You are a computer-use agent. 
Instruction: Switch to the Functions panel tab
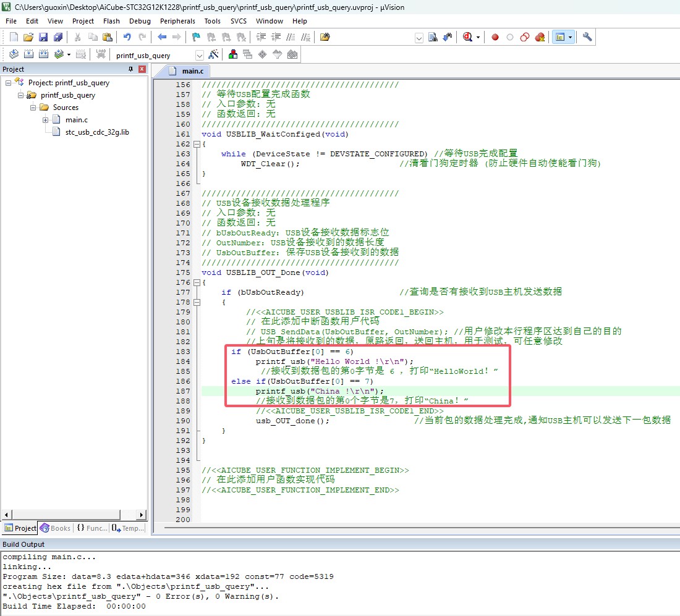(x=92, y=528)
